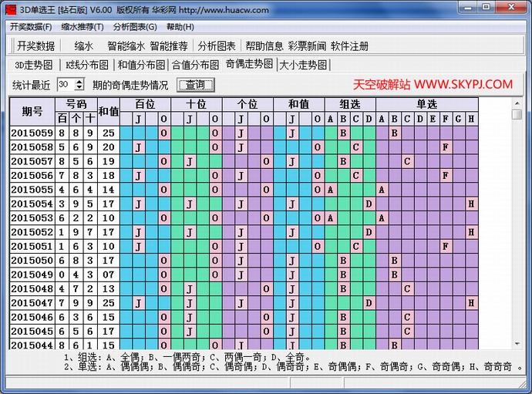The width and height of the screenshot is (532, 394).
Task: Launch 智能推荐 from the toolbar
Action: (x=169, y=46)
